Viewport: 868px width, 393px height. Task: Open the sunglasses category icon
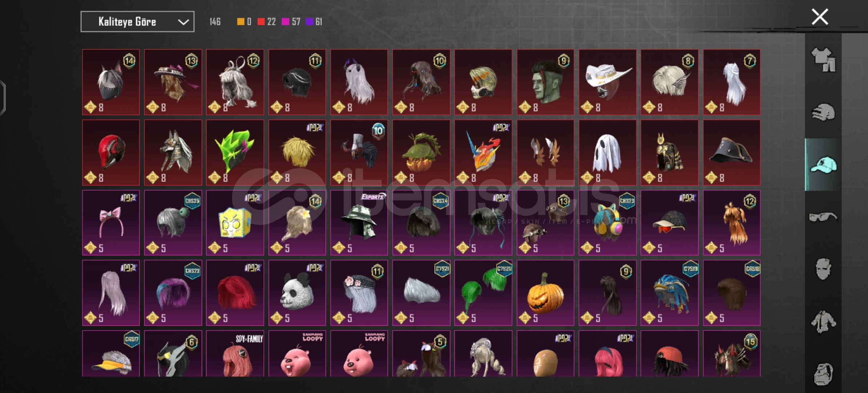tap(823, 217)
